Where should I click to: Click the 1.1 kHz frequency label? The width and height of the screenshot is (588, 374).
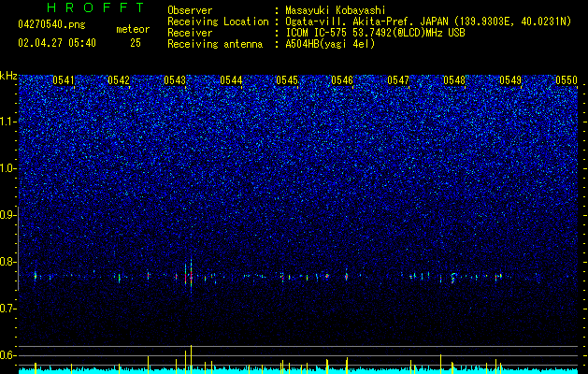8,122
